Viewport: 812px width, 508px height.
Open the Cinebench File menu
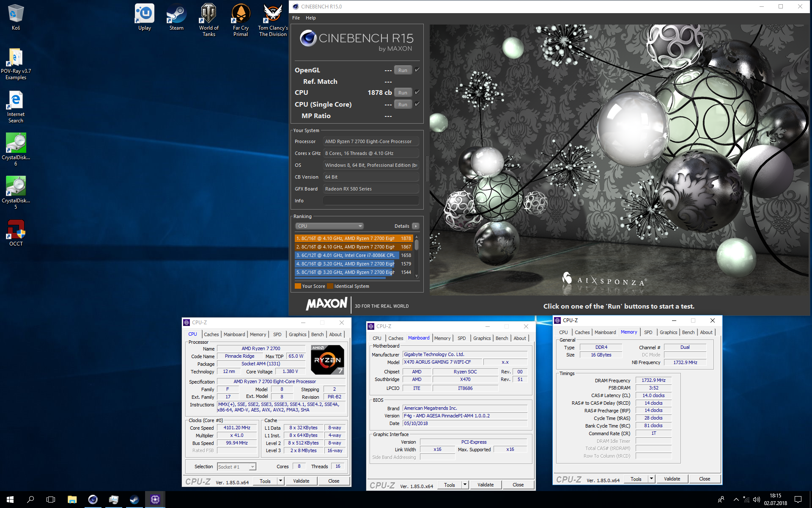(x=296, y=18)
